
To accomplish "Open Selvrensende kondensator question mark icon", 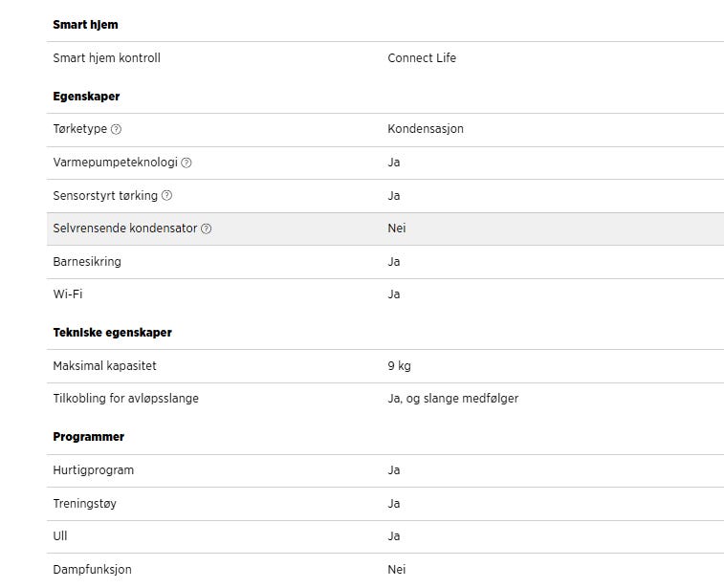I will click(x=207, y=229).
